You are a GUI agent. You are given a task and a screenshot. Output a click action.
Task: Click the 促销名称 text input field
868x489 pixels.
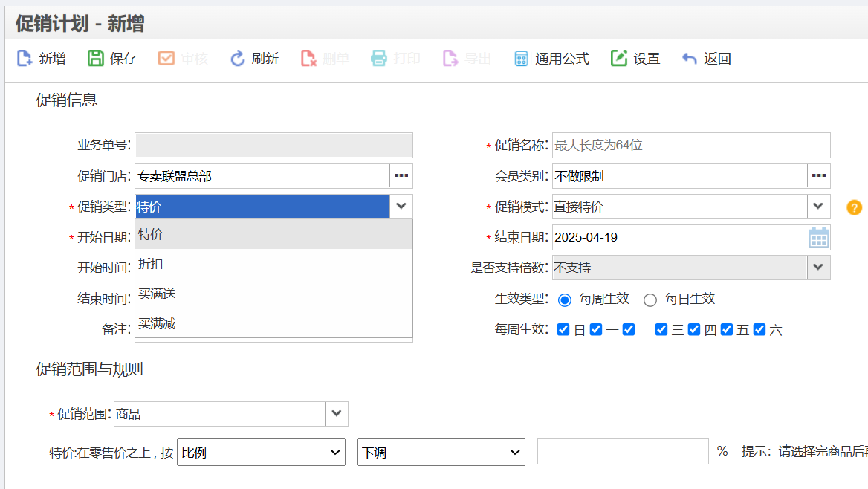tap(690, 146)
